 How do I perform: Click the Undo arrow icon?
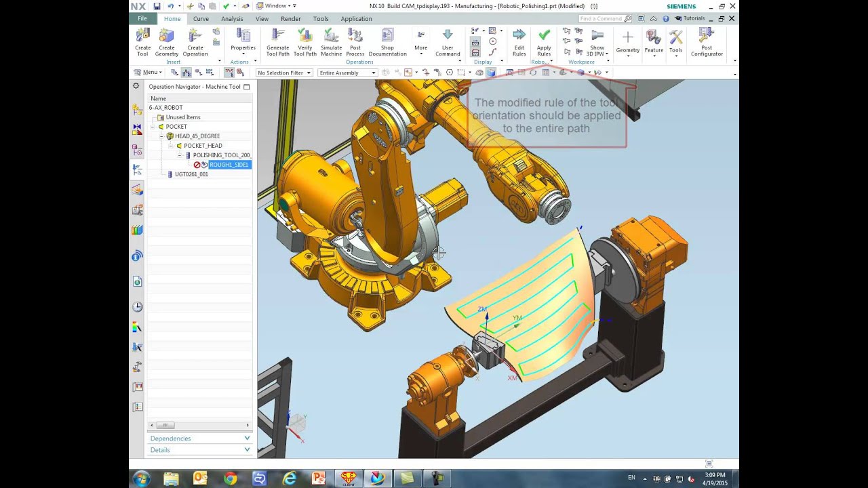(170, 6)
